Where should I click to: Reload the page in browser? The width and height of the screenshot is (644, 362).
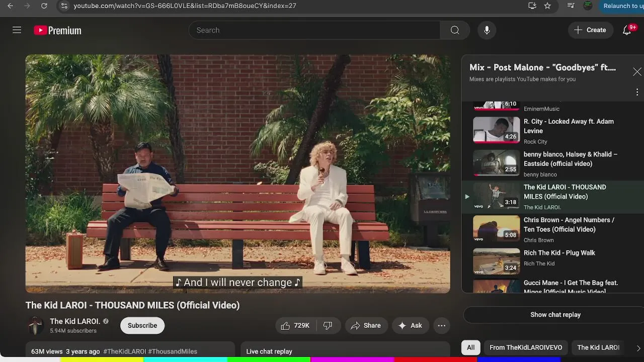[44, 6]
